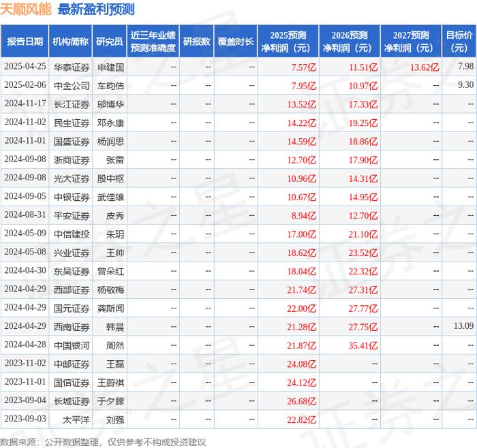Click the report date 2023-09-03
Viewport: 477px width, 448px height.
(25, 419)
